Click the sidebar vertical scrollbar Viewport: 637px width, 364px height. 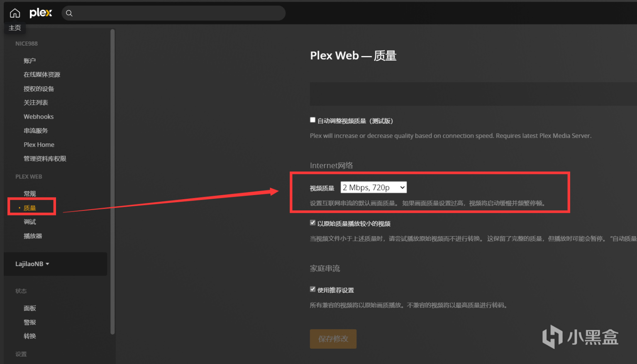pyautogui.click(x=112, y=182)
